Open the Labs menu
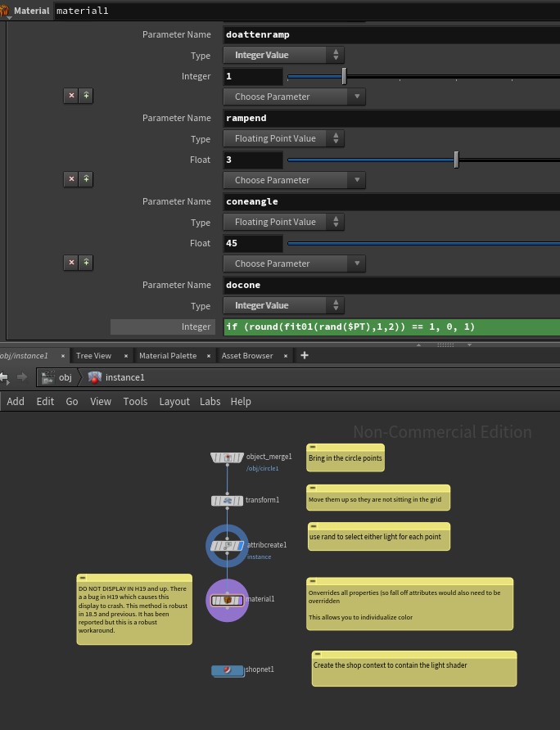The image size is (560, 730). click(x=210, y=401)
